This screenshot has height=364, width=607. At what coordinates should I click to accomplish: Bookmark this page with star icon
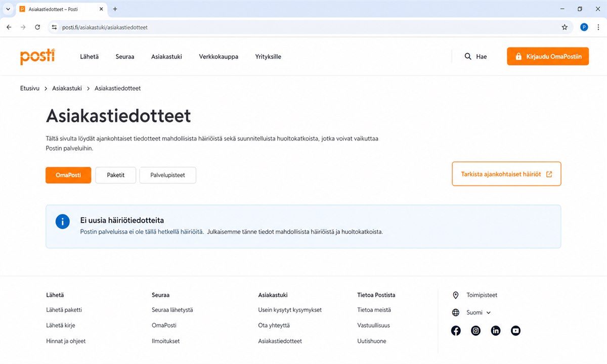click(x=565, y=27)
